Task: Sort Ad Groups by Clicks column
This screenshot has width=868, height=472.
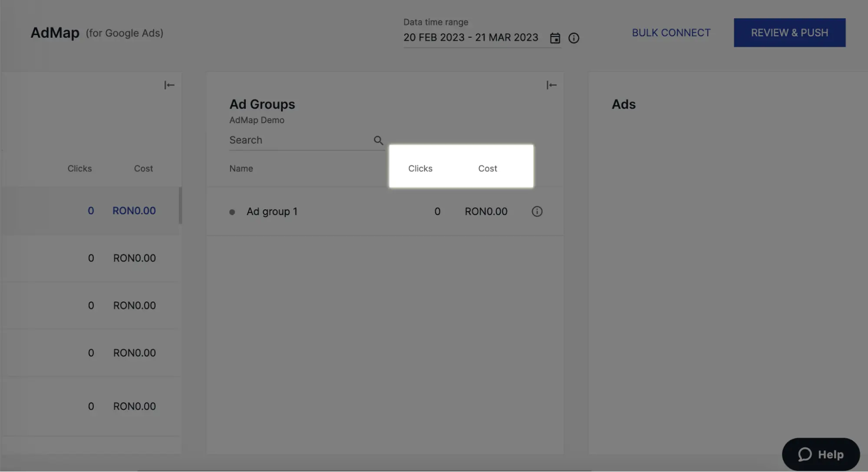Action: pos(420,168)
